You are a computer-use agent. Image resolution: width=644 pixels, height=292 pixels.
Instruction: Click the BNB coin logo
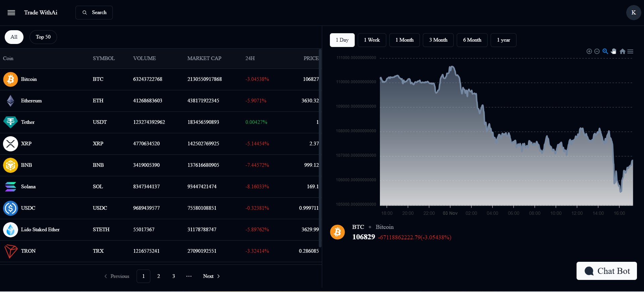click(x=10, y=165)
